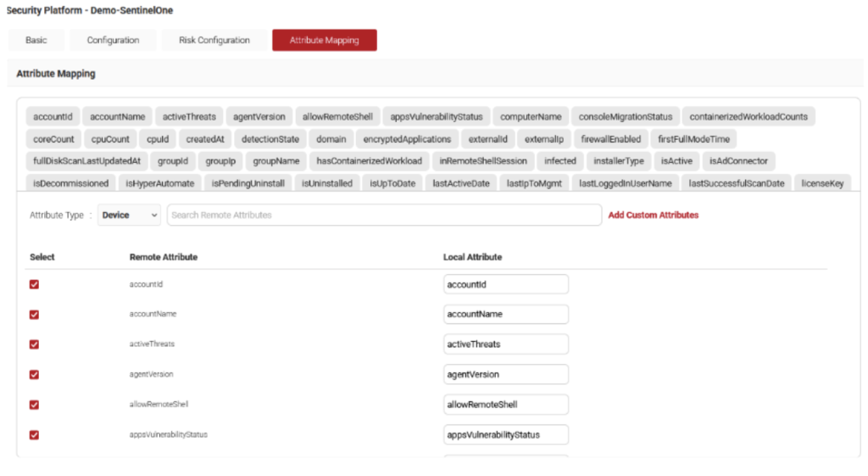Click the agentVersion local attribute input
The height and width of the screenshot is (476, 868).
[x=505, y=374]
